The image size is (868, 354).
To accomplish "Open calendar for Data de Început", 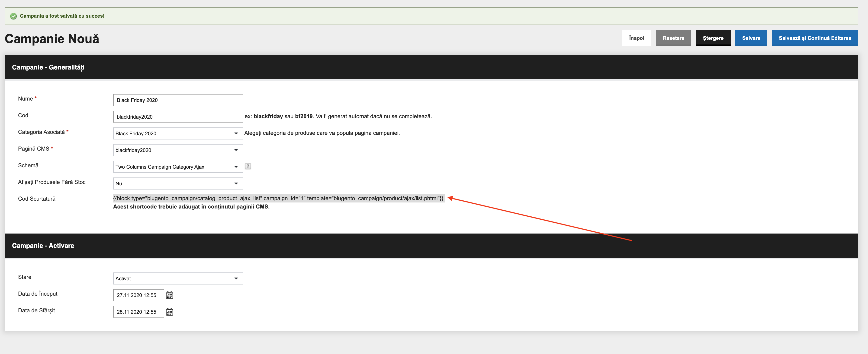I will tap(170, 295).
